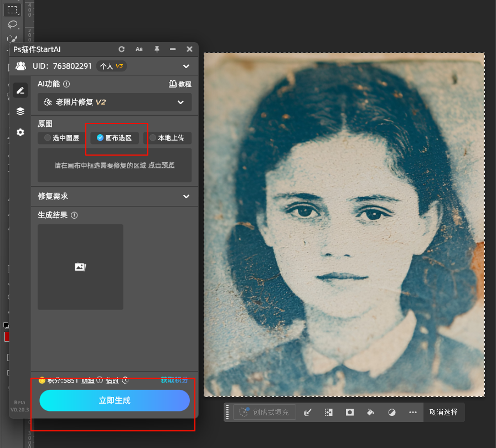This screenshot has height=448, width=496.
Task: Open the 老照片修复 V2 function dropdown
Action: tap(115, 102)
